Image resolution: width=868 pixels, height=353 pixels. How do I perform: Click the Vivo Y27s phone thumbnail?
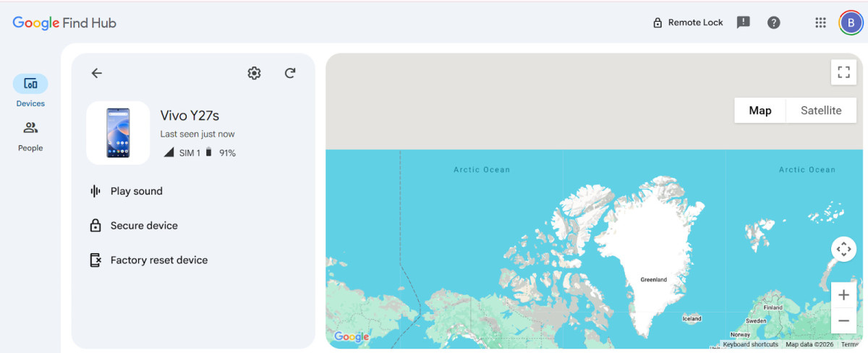[118, 133]
